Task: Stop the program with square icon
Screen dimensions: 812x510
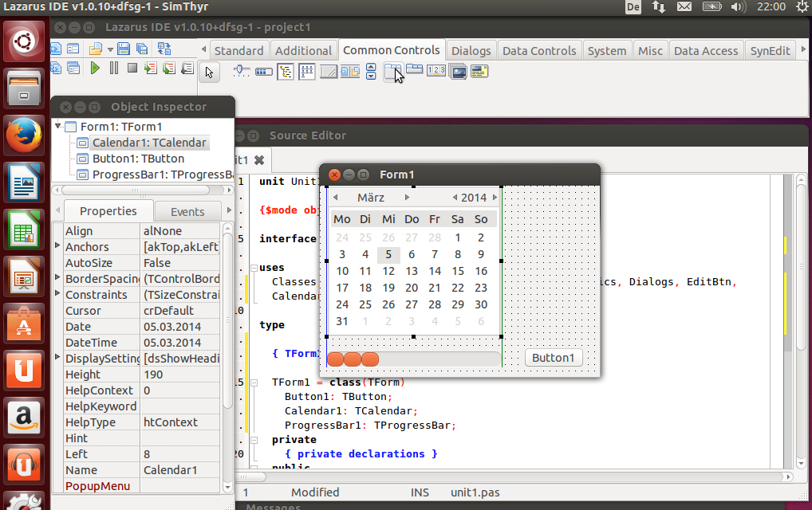Action: tap(132, 68)
